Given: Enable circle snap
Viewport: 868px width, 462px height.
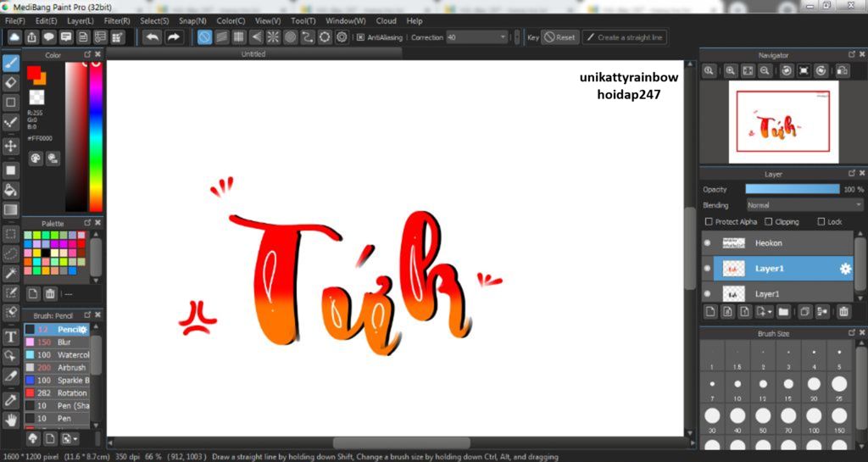Looking at the screenshot, I should coord(291,37).
